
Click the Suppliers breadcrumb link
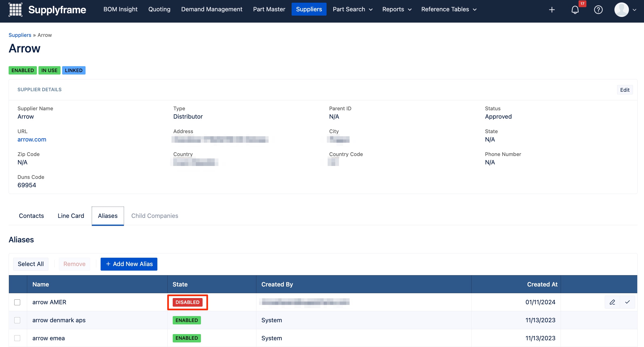pyautogui.click(x=20, y=35)
